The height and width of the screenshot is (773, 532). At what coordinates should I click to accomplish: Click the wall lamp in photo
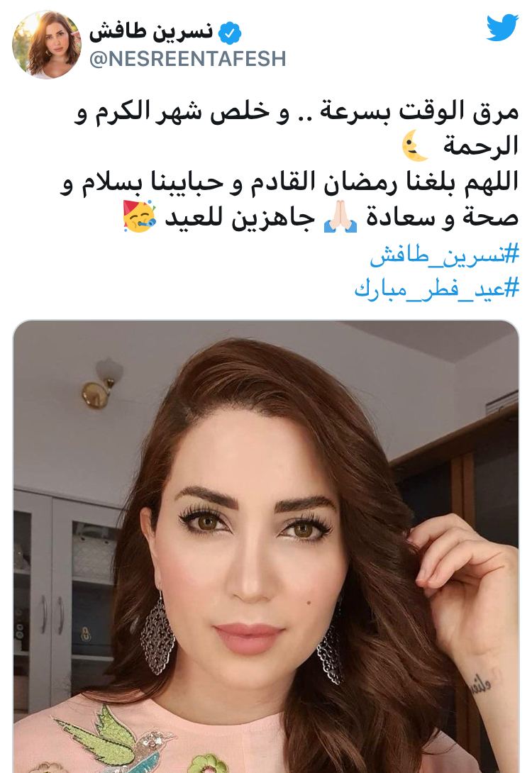102,384
